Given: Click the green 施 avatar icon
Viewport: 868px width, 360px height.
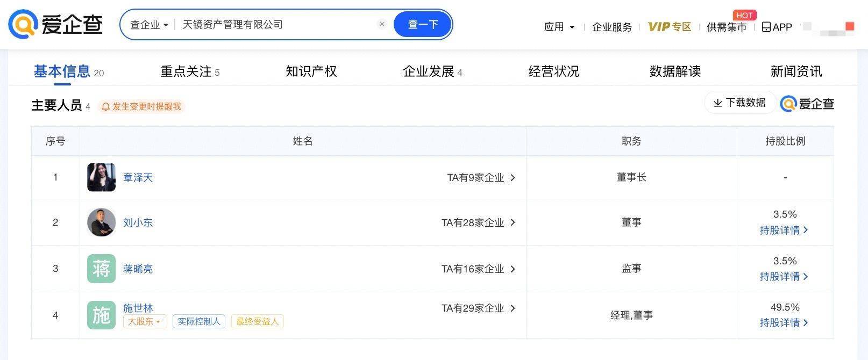Looking at the screenshot, I should (x=101, y=315).
